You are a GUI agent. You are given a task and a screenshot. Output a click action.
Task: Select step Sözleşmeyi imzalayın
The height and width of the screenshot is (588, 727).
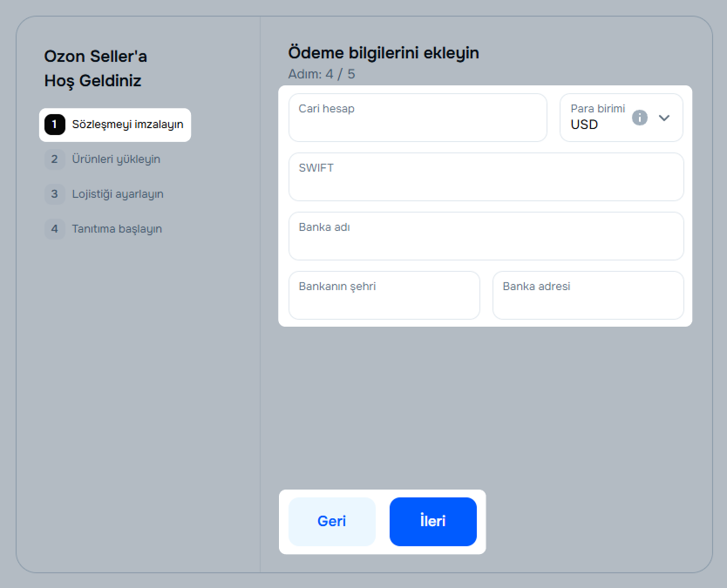(x=115, y=125)
